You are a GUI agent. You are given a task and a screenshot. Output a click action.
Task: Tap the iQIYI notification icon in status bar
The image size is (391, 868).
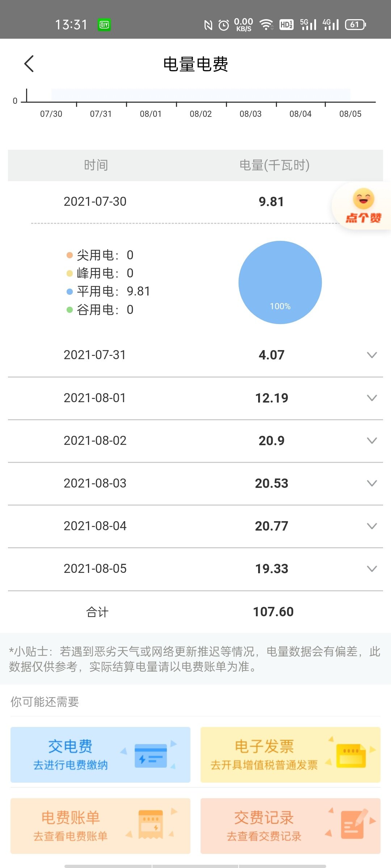[x=104, y=25]
